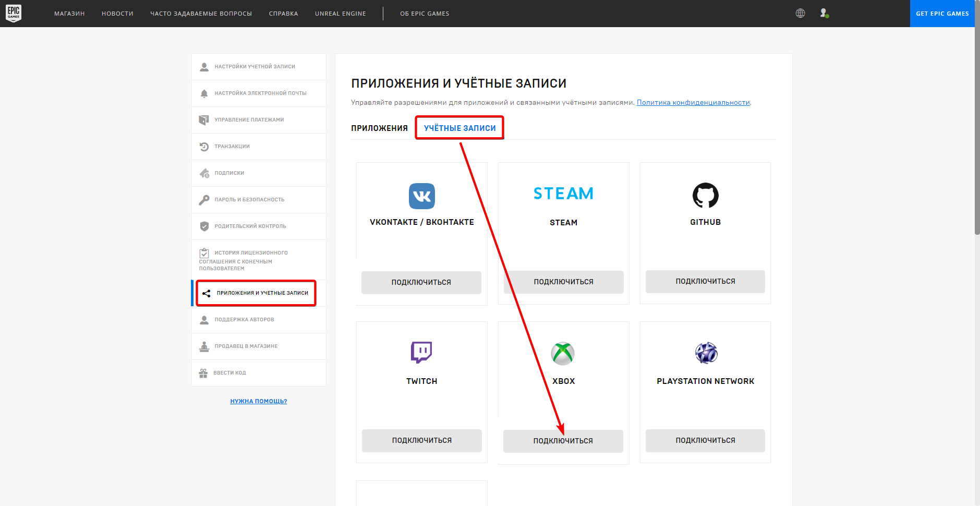Go to ПАРОЛЬ И БЕЗОПАСНОСТЬ
Viewport: 980px width, 506px height.
coord(259,200)
